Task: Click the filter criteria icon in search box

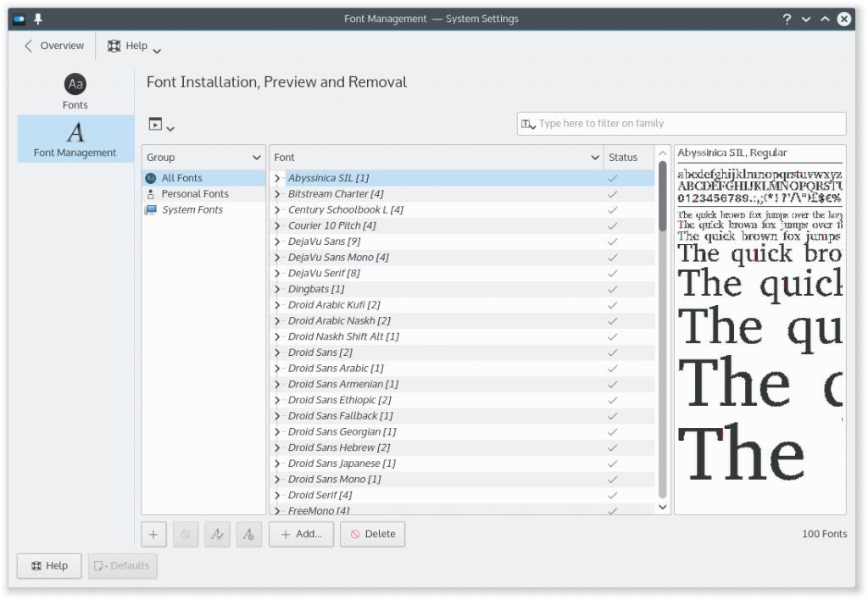Action: click(528, 124)
